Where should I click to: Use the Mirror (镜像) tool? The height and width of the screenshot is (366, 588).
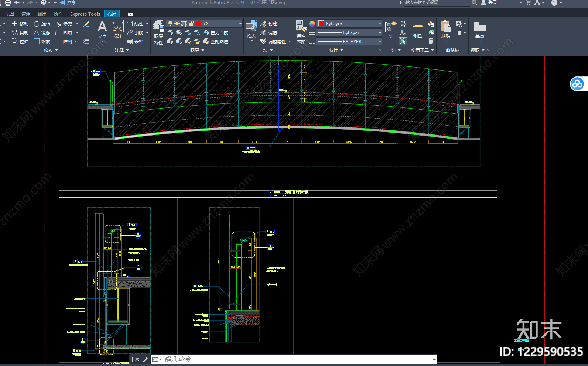(x=42, y=33)
